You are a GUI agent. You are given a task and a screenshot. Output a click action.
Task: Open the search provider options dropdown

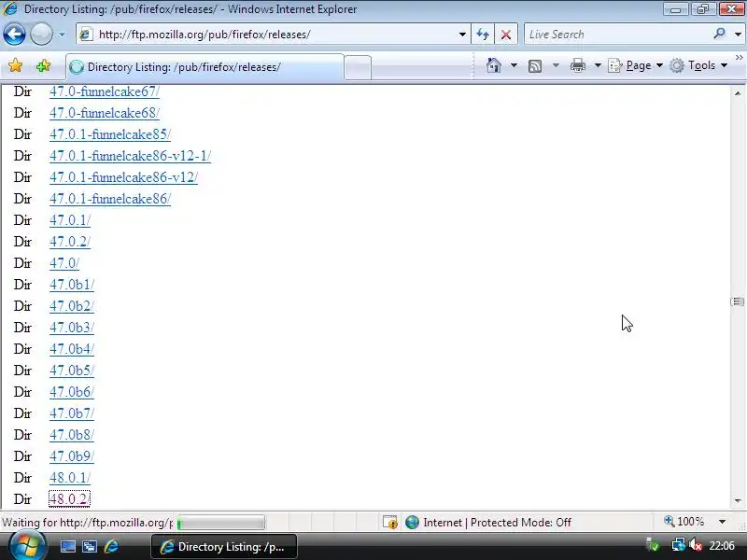tap(738, 35)
